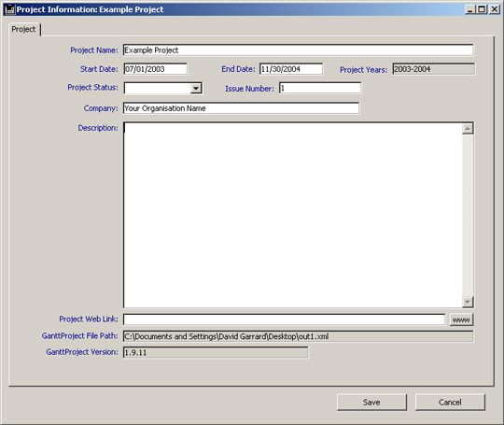Click the End Date field
This screenshot has width=504, height=425.
tap(291, 69)
